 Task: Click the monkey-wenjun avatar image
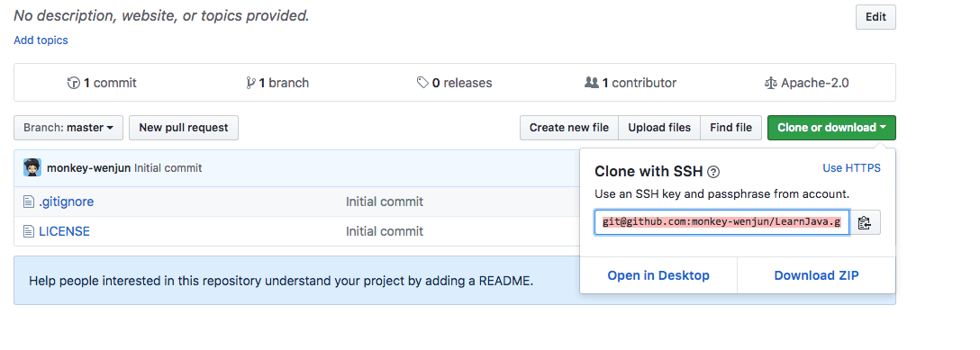tap(32, 168)
